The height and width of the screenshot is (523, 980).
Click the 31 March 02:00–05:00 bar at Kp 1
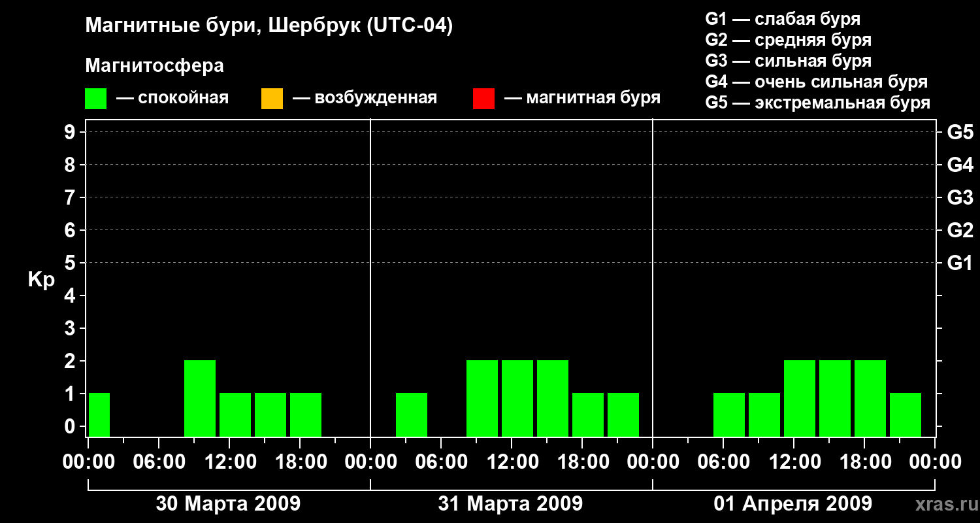point(412,414)
